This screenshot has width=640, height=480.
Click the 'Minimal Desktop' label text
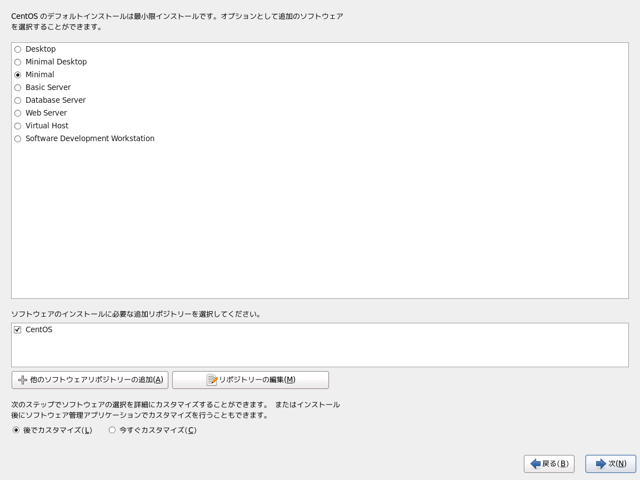(56, 62)
